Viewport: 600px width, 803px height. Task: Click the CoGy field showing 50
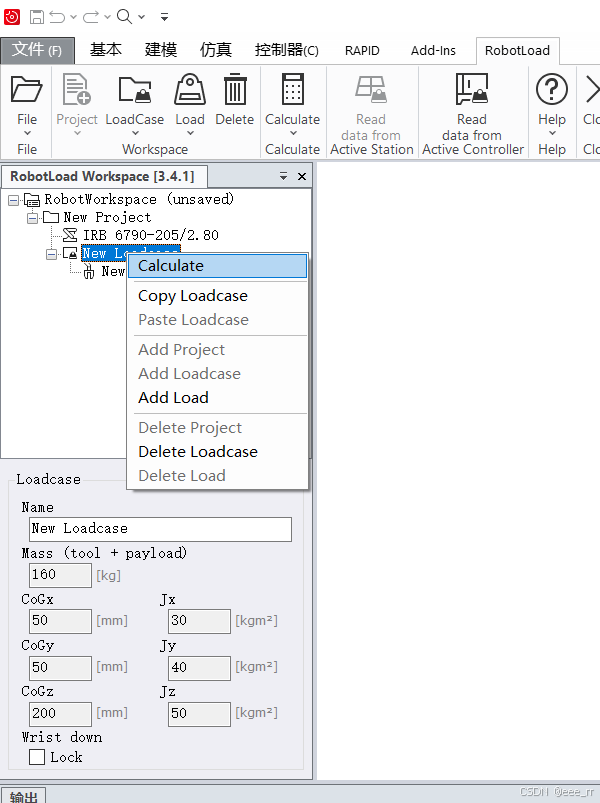[x=60, y=668]
